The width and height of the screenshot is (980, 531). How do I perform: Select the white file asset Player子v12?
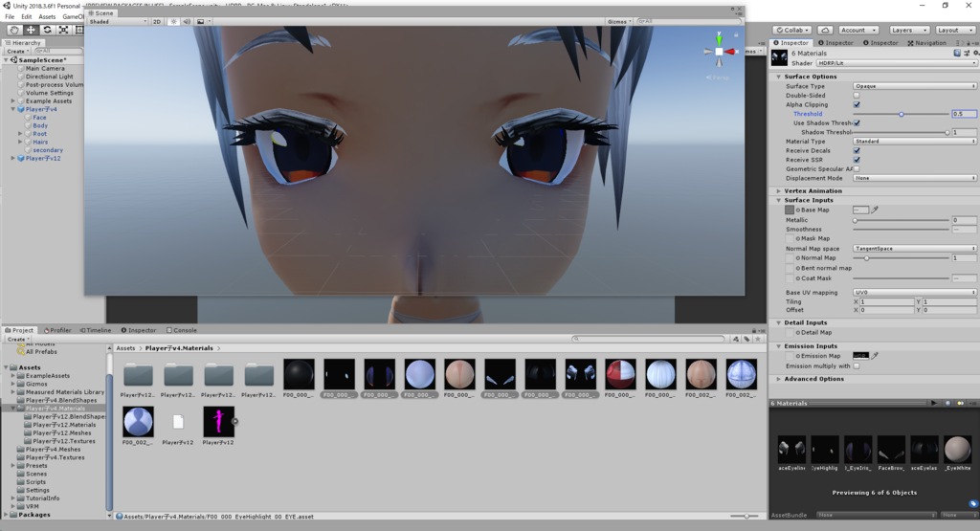(178, 422)
